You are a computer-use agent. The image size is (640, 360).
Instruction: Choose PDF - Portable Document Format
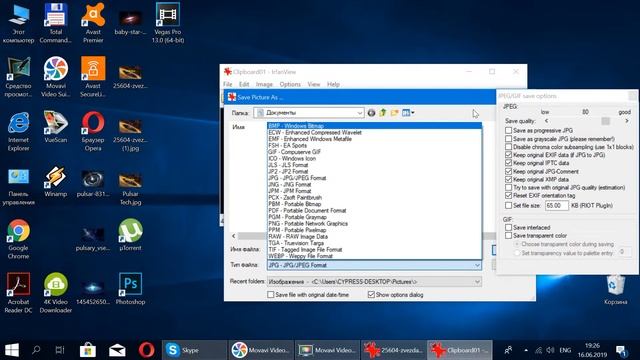pyautogui.click(x=374, y=211)
